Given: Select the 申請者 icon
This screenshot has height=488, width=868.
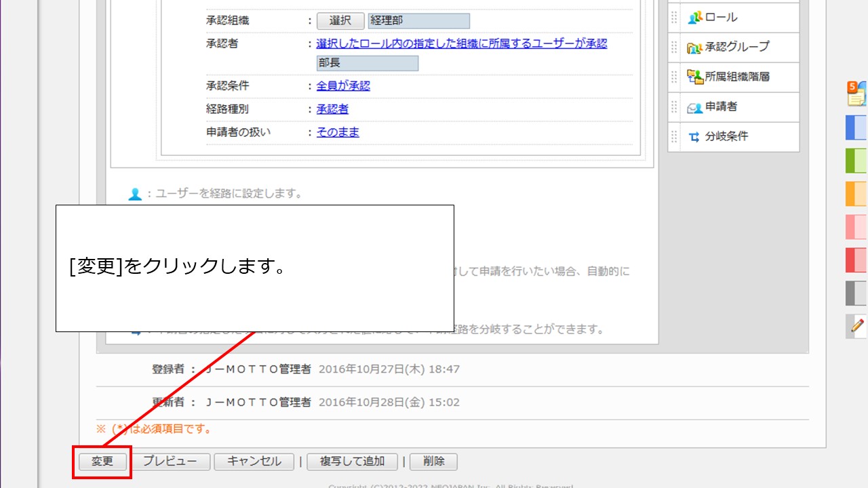Looking at the screenshot, I should click(x=694, y=107).
